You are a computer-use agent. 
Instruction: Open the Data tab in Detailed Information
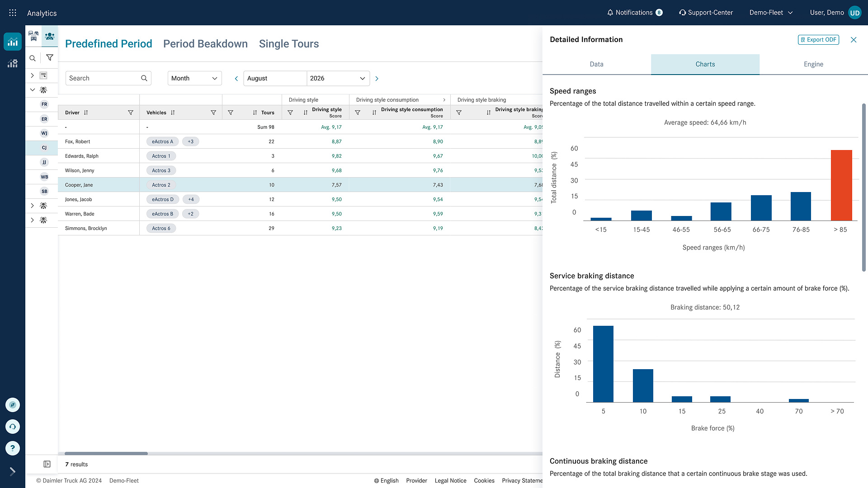pyautogui.click(x=597, y=64)
